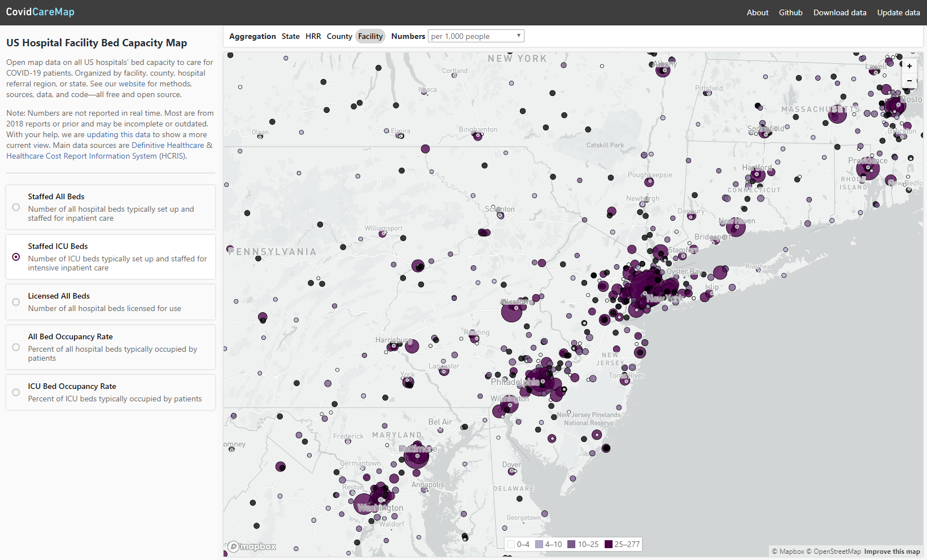This screenshot has width=927, height=560.
Task: Click Download data in the header
Action: click(839, 12)
